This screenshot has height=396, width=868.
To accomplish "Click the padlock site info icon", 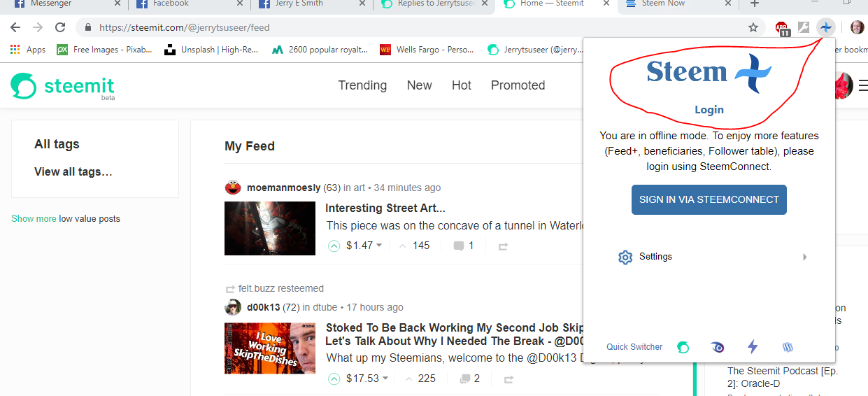I will pyautogui.click(x=88, y=28).
